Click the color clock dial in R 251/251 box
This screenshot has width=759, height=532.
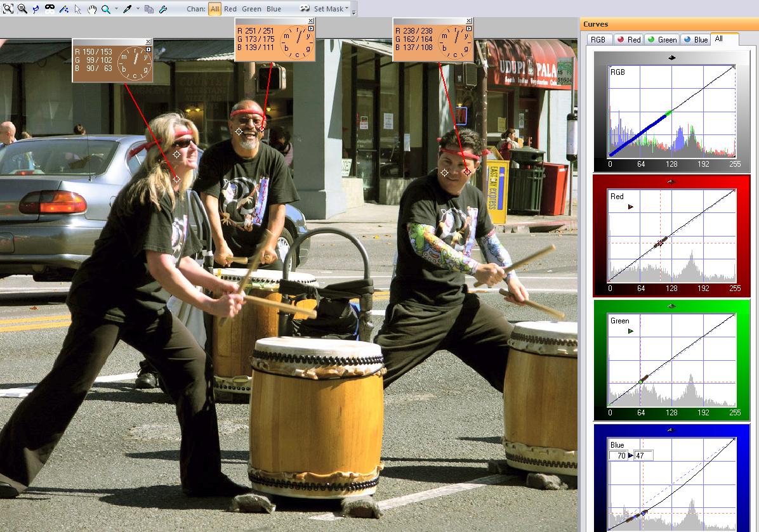pos(297,42)
